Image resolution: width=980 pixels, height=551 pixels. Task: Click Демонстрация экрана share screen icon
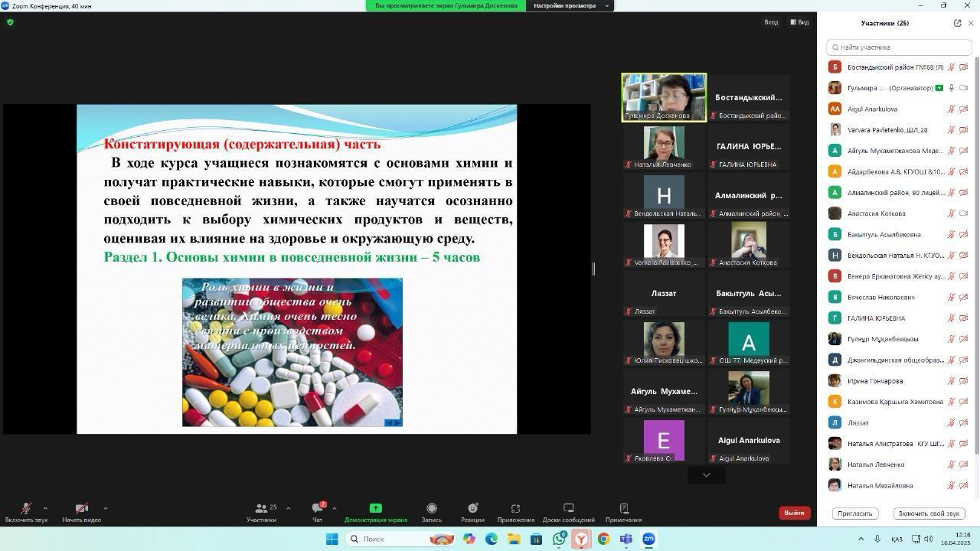click(x=375, y=509)
